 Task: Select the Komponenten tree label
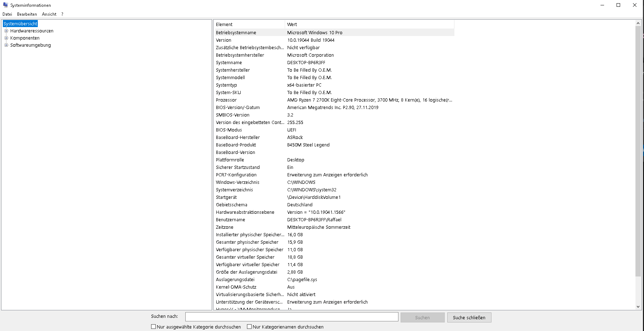(25, 38)
